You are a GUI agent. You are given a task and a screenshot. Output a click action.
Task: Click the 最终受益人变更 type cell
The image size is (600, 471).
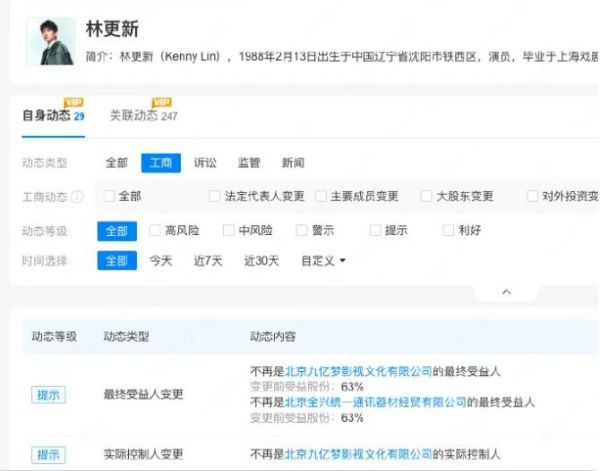click(x=143, y=394)
